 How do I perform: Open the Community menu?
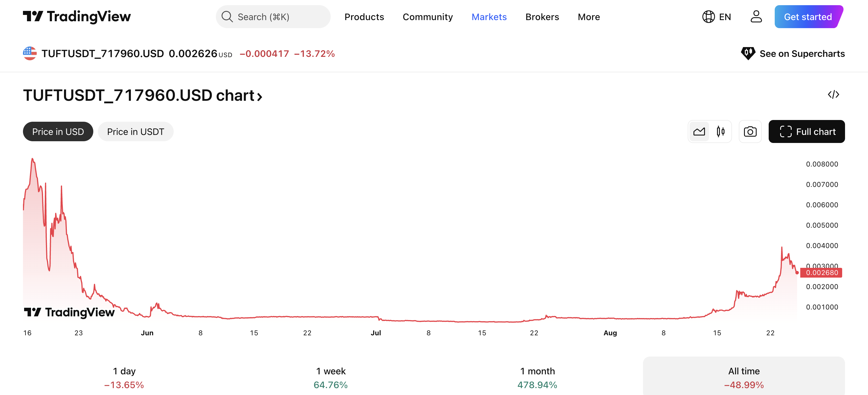pos(428,17)
